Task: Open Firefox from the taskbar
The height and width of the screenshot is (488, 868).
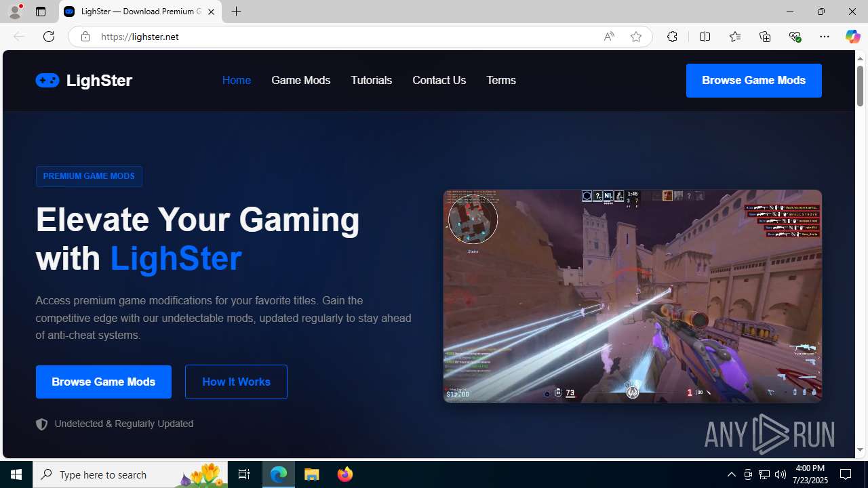Action: point(344,474)
